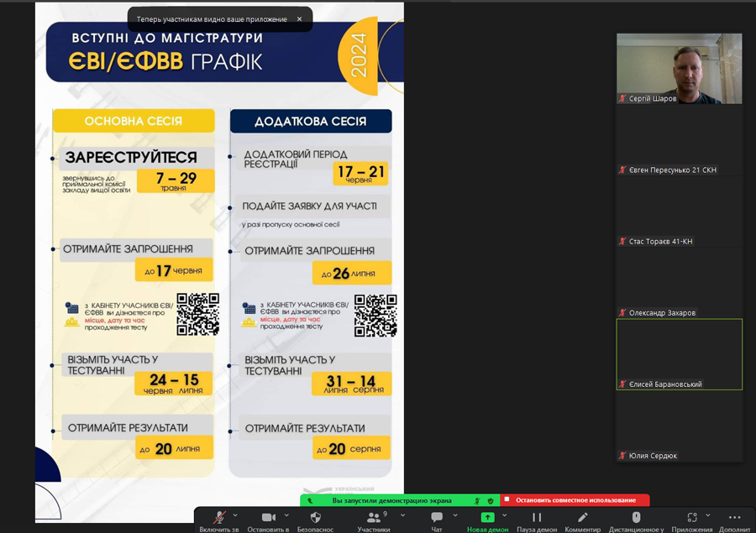Click до 20 серпня results date
This screenshot has height=533, width=756.
[351, 448]
